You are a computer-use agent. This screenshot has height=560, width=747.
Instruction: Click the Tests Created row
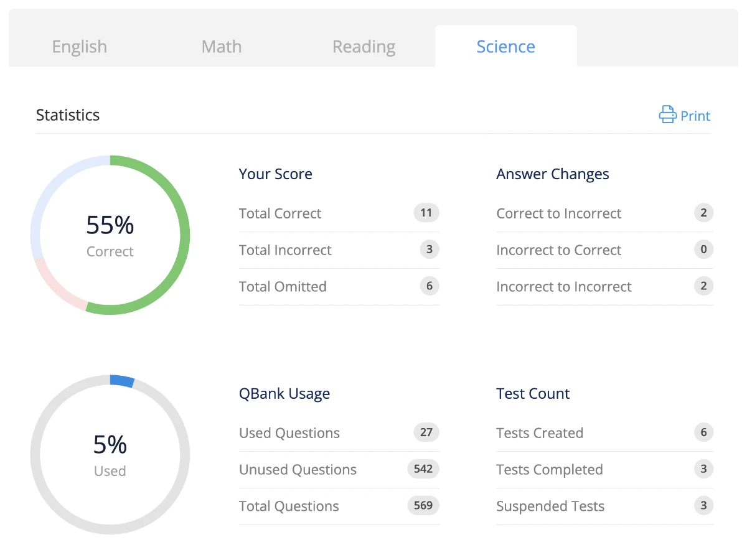pyautogui.click(x=604, y=433)
